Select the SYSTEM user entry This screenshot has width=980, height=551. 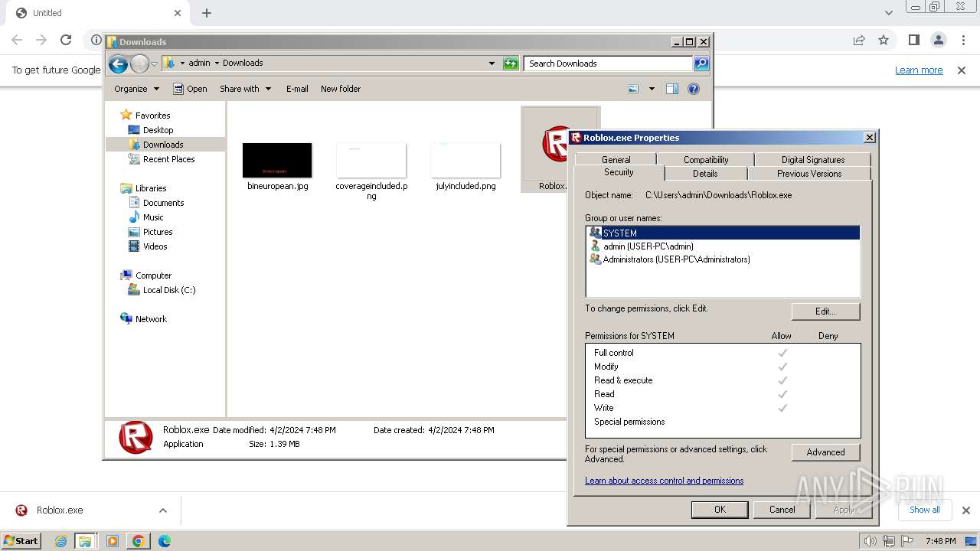pyautogui.click(x=723, y=233)
